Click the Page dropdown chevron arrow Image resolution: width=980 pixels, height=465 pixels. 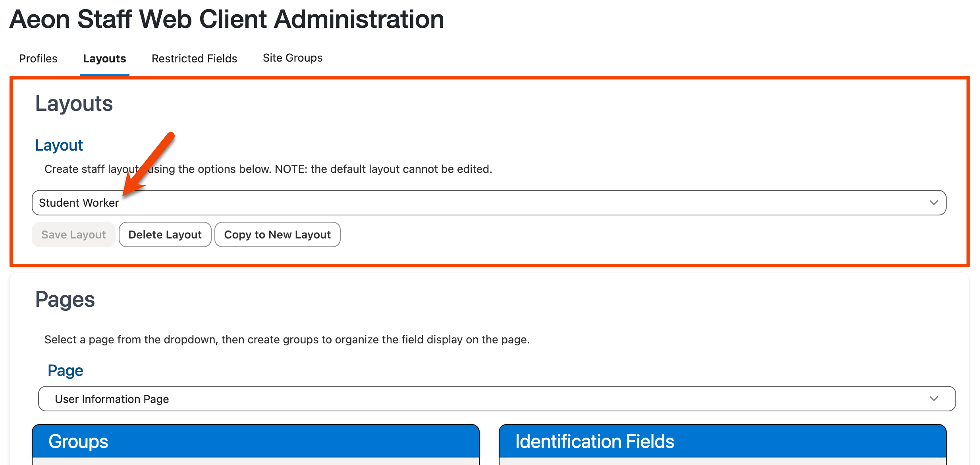[934, 399]
